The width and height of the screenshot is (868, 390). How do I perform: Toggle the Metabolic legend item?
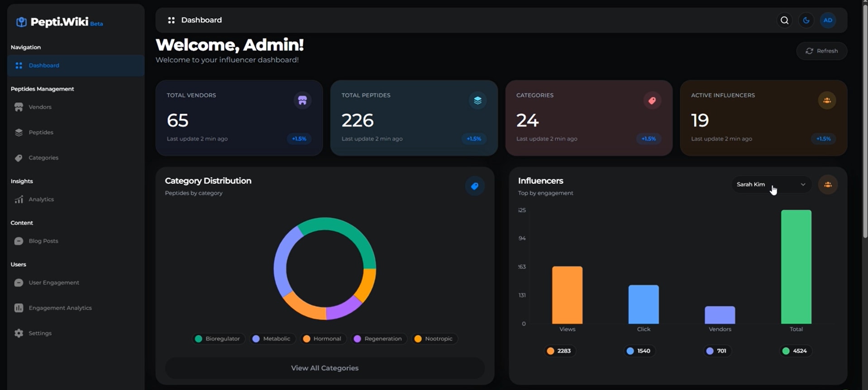(272, 339)
